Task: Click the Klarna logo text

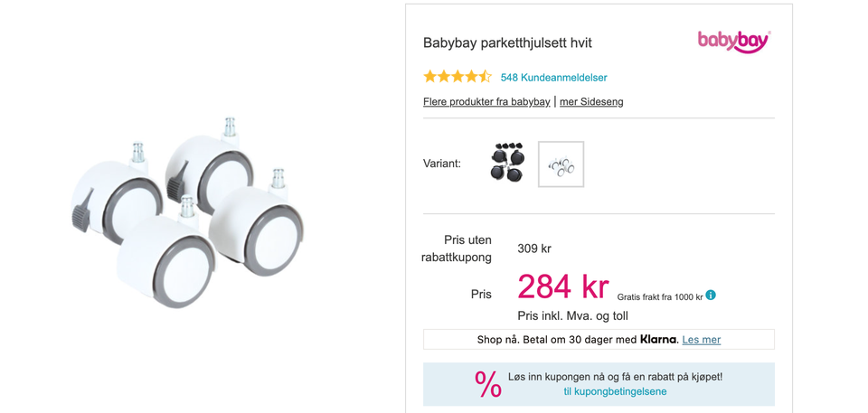Action: [x=658, y=340]
